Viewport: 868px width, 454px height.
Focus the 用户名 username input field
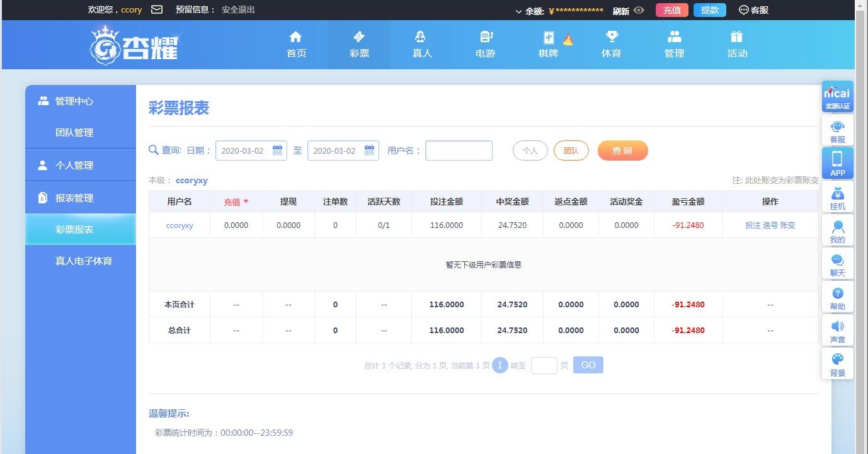[459, 150]
